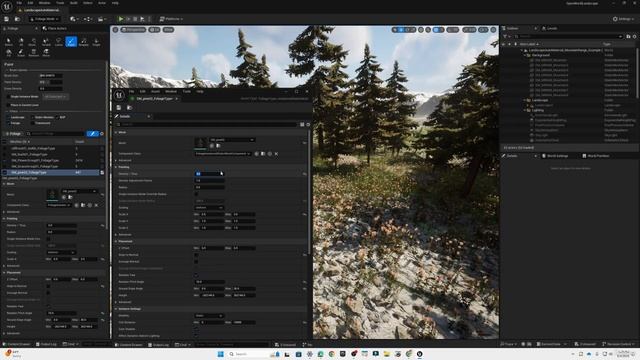Toggle the Static Meshes filter checkbox
Screen dimensions: 640x360
click(x=32, y=117)
